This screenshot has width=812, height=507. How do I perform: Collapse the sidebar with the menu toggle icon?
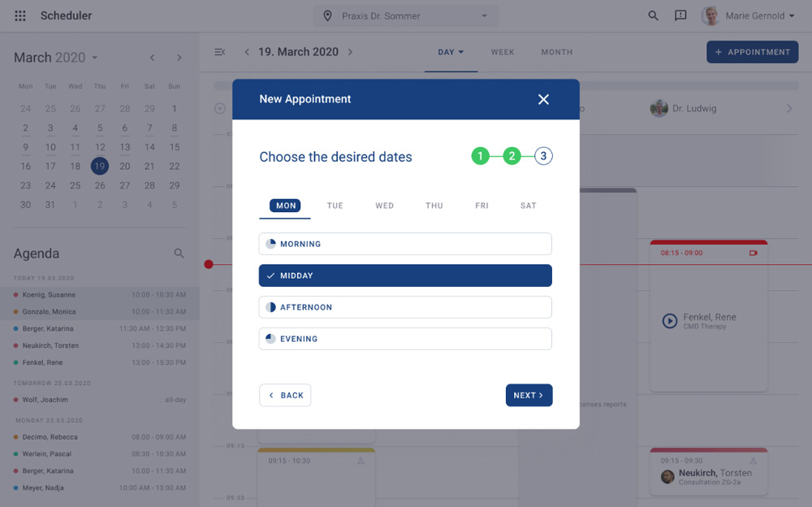[219, 52]
